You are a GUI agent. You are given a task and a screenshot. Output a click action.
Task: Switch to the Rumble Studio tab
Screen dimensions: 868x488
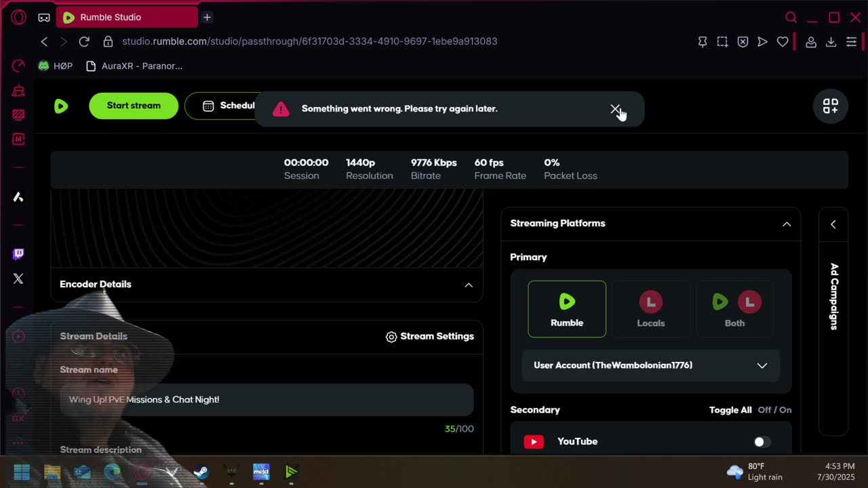point(127,17)
